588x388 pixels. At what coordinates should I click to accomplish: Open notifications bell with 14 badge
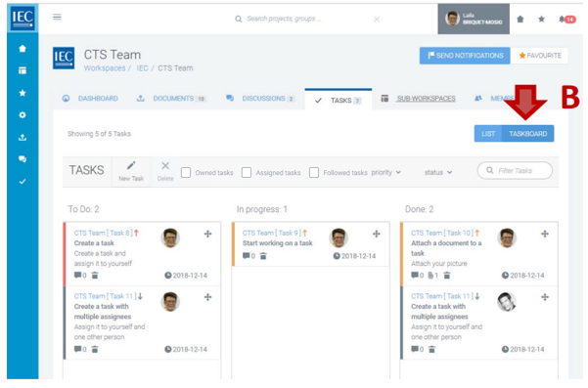click(x=566, y=20)
